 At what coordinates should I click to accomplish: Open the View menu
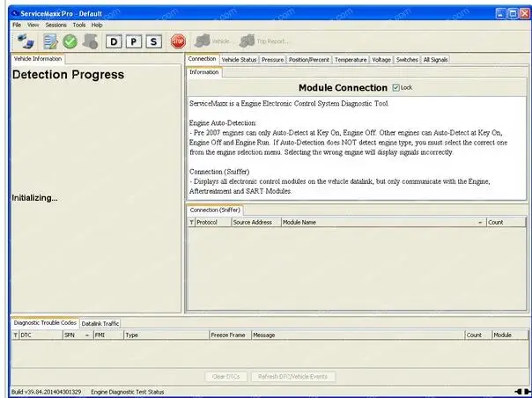(x=33, y=25)
